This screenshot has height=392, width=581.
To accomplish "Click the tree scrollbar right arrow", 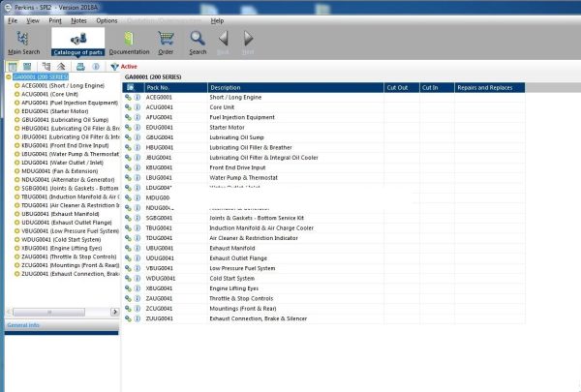I will pyautogui.click(x=115, y=312).
